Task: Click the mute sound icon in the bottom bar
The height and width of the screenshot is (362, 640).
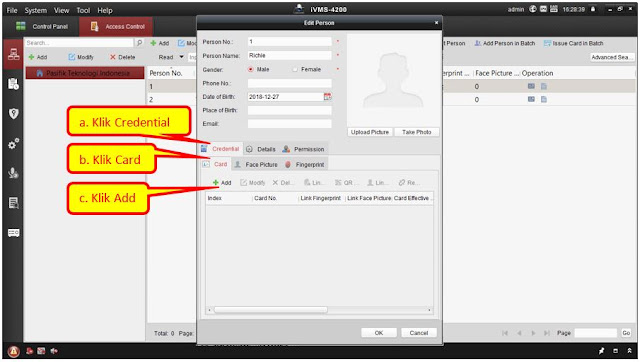Action: tap(54, 351)
